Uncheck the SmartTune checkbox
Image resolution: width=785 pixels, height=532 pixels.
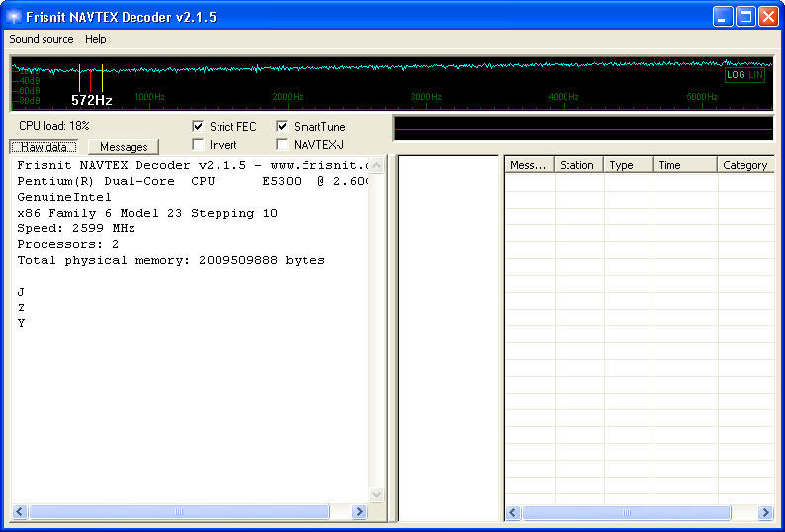click(x=283, y=126)
